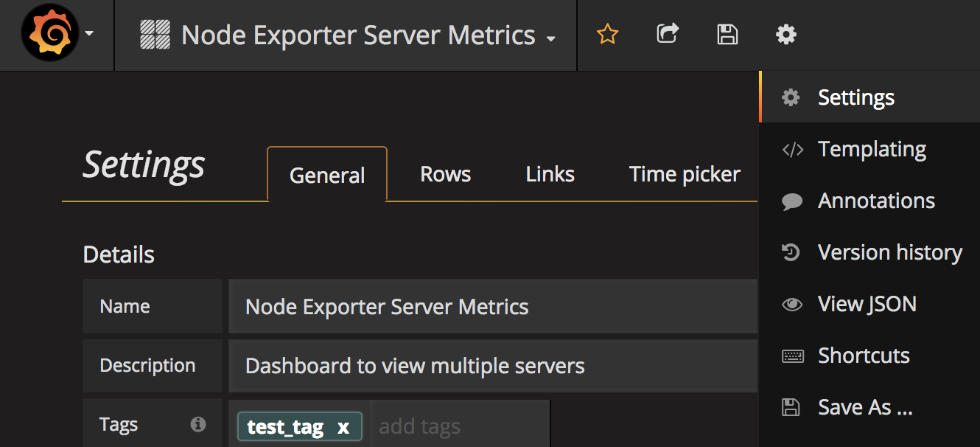
Task: Open Version history menu entry
Action: (x=869, y=252)
